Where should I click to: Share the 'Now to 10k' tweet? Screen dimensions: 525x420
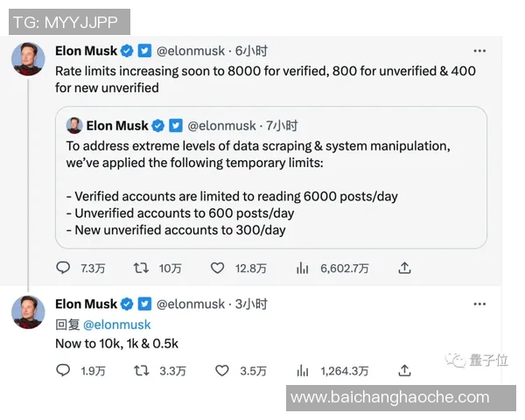point(404,371)
